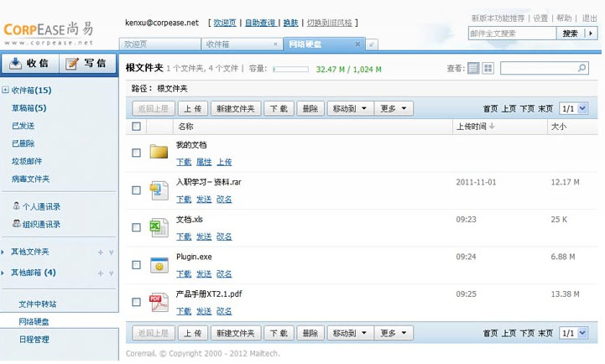Switch to the 收件箱 tab
The image size is (605, 364).
[239, 44]
